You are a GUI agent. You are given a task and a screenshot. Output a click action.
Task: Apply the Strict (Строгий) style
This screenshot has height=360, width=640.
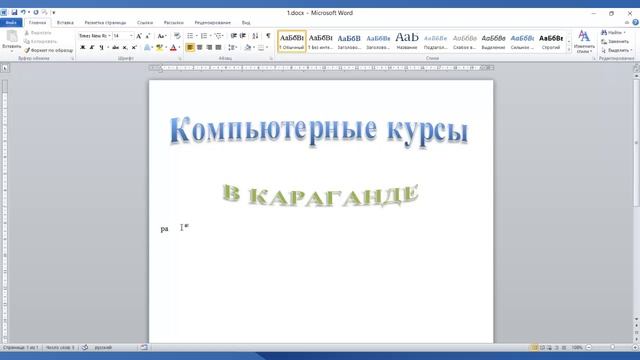[x=551, y=41]
